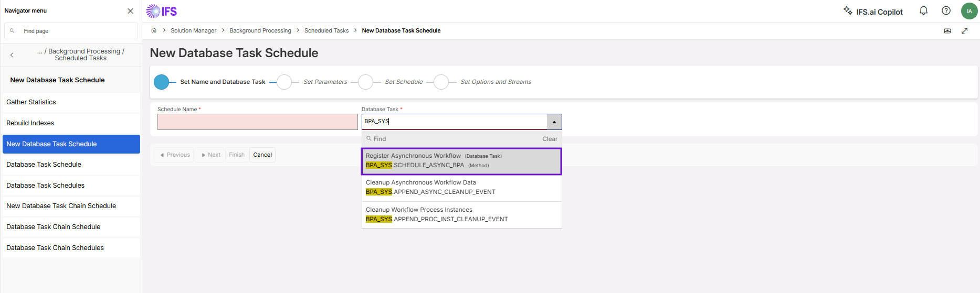Click the media capture icon near the expand arrow

[947, 31]
